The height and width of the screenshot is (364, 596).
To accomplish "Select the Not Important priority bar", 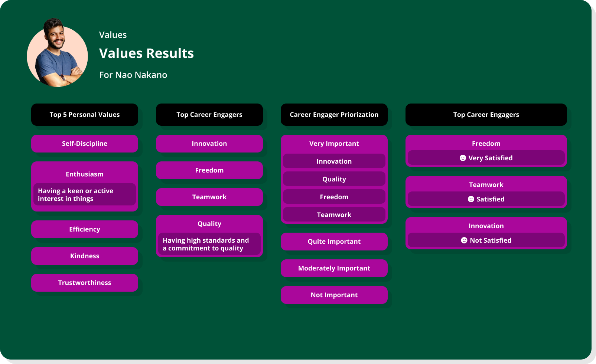I will pyautogui.click(x=334, y=295).
